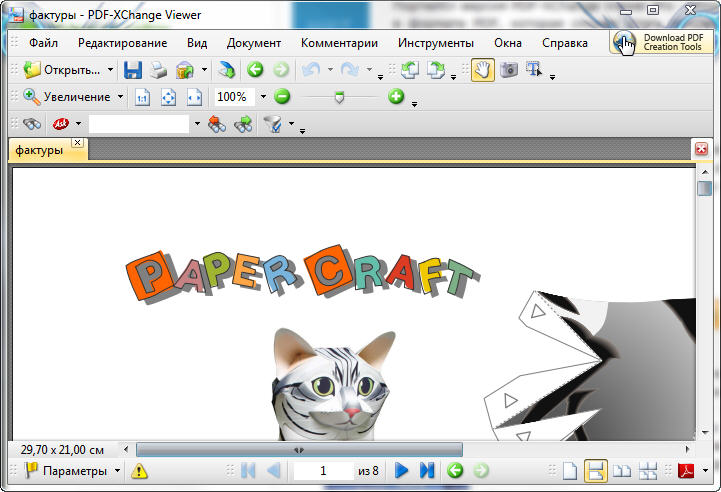Click the page number input field
The width and height of the screenshot is (721, 492).
click(x=324, y=470)
